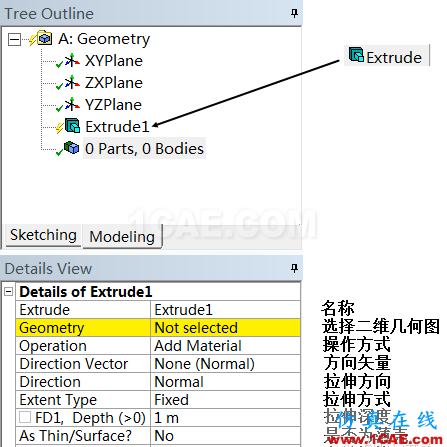Select the XYPlane axis icon
Image resolution: width=447 pixels, height=447 pixels.
(72, 61)
